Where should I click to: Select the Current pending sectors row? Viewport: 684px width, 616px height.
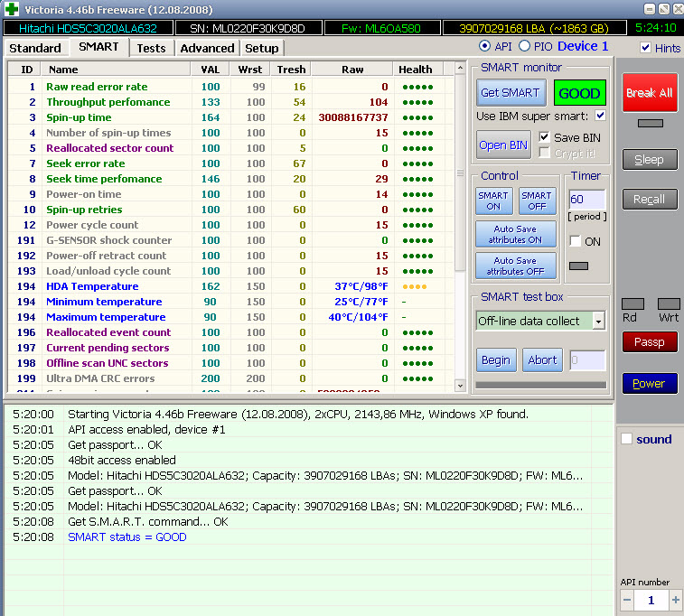231,348
